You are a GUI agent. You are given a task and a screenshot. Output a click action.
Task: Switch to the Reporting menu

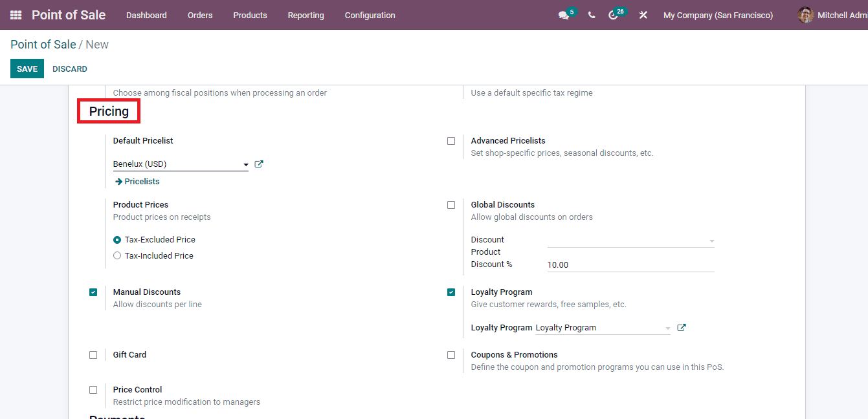pyautogui.click(x=306, y=15)
